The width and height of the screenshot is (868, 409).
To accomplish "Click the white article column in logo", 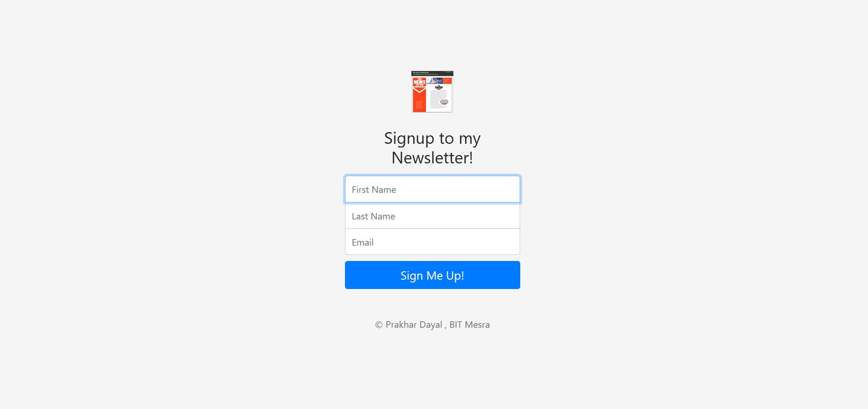I will tap(439, 98).
